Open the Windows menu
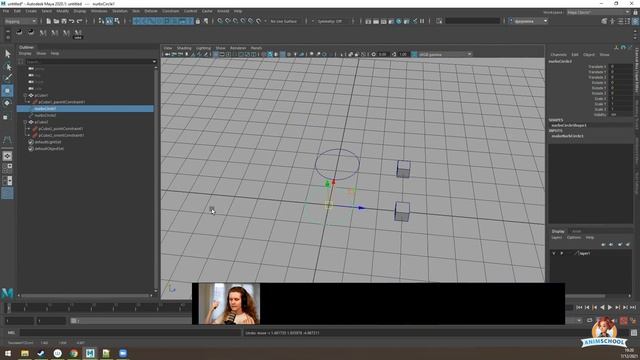 [99, 11]
